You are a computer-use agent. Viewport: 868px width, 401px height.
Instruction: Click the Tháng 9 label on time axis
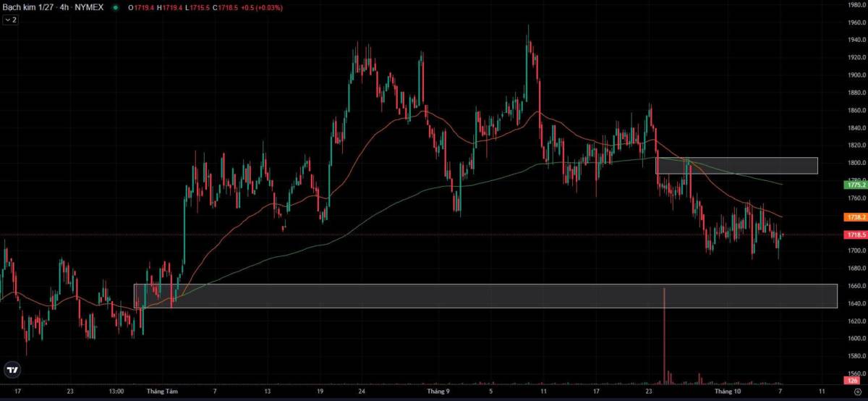(438, 392)
